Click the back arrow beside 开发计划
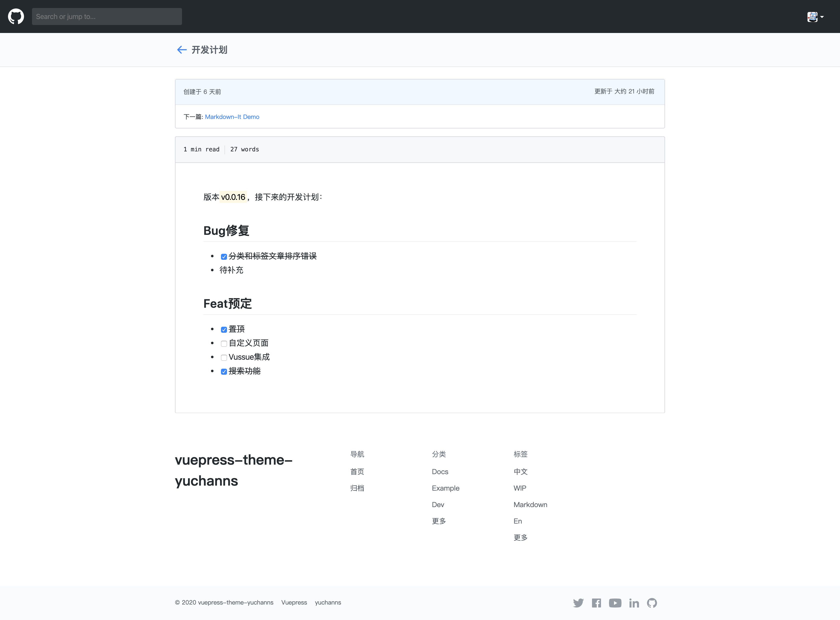 coord(182,50)
